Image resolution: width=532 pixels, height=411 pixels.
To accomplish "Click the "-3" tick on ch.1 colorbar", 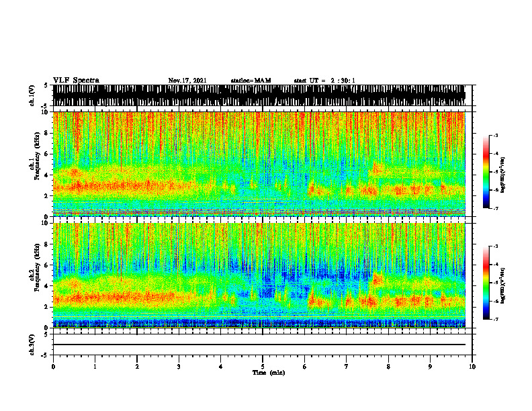I will pos(496,135).
